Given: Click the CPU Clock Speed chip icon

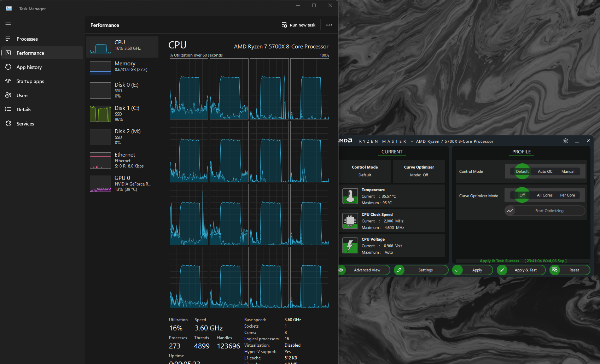Looking at the screenshot, I should tap(350, 221).
